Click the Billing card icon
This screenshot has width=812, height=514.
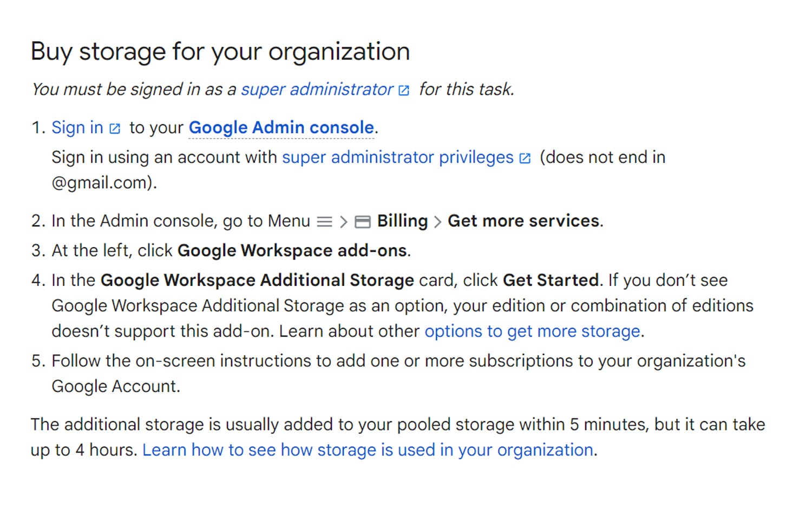(363, 221)
